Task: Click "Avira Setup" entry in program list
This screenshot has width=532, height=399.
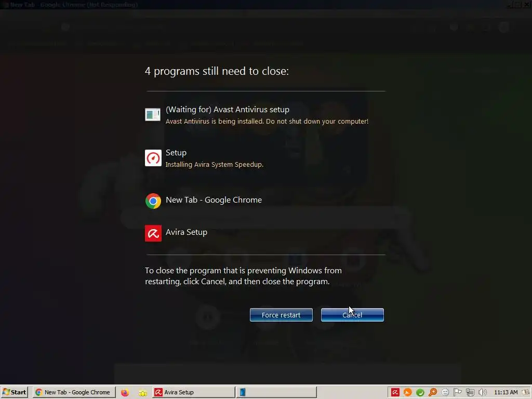Action: click(187, 232)
